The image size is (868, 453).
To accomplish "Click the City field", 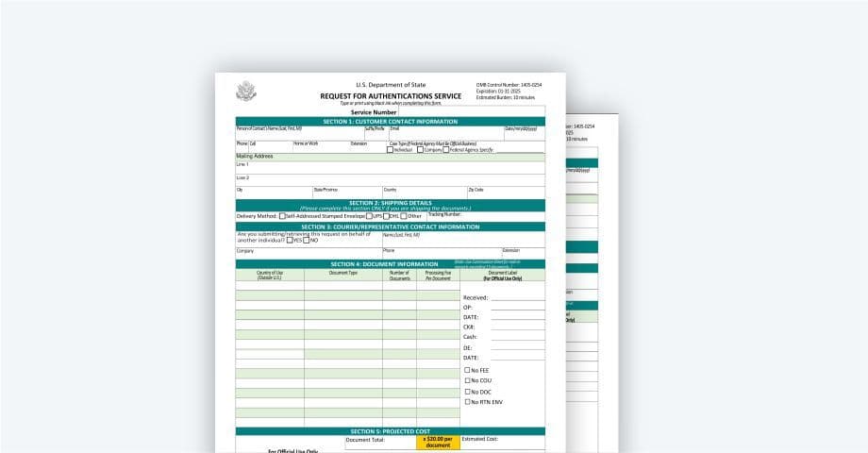I will coord(274,193).
